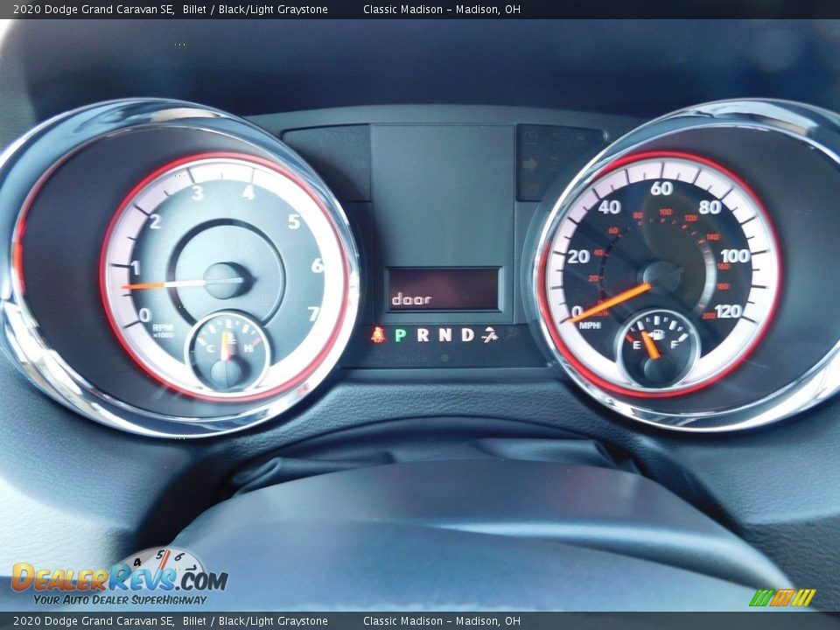Click the number 4 on the tachometer
840x630 pixels.
click(x=248, y=192)
